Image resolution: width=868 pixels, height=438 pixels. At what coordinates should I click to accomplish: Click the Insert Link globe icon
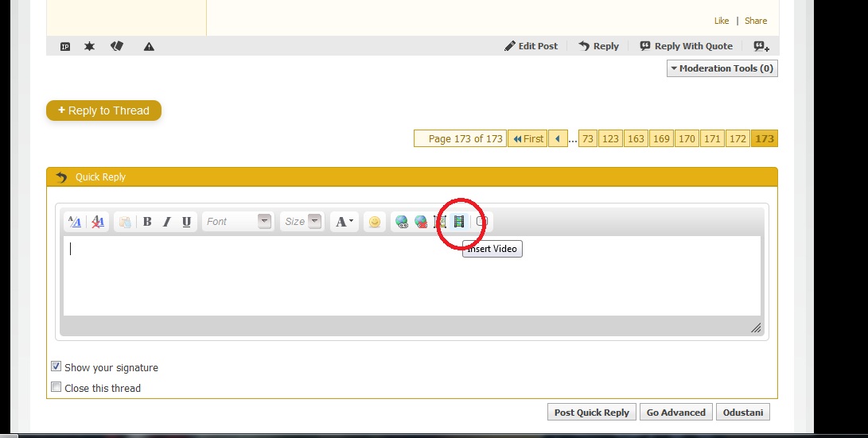[402, 222]
